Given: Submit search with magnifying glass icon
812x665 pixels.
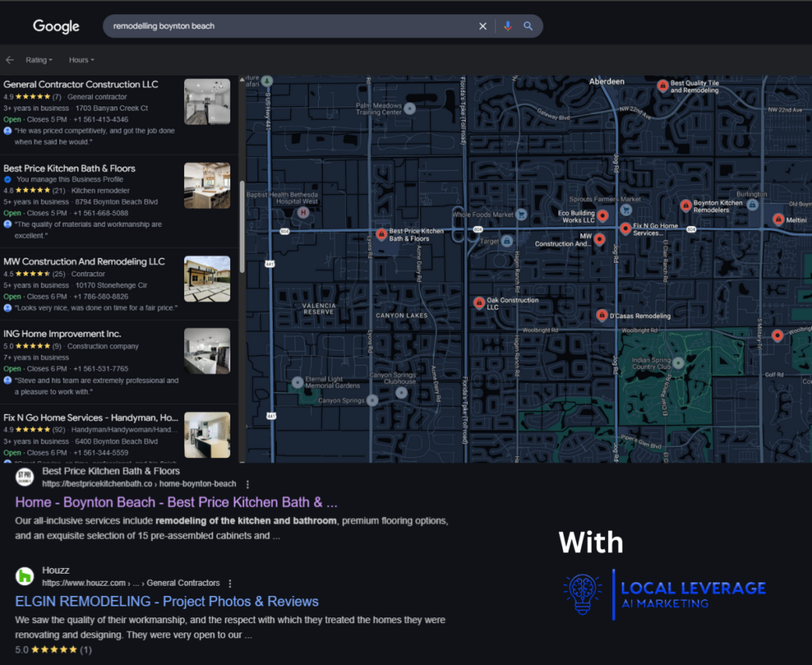Looking at the screenshot, I should tap(527, 26).
